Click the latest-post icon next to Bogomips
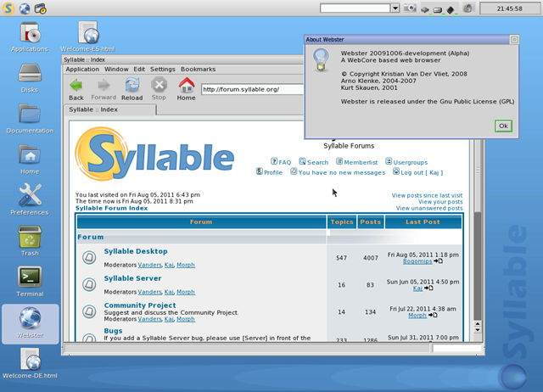This screenshot has width=543, height=392. point(439,261)
